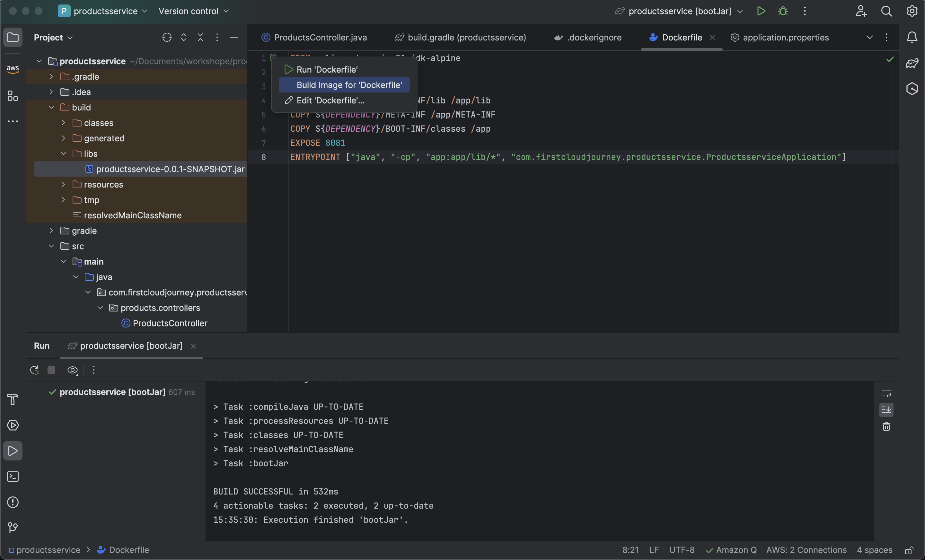Viewport: 925px width, 560px height.
Task: Change indent setting '4 spaces'
Action: click(874, 550)
